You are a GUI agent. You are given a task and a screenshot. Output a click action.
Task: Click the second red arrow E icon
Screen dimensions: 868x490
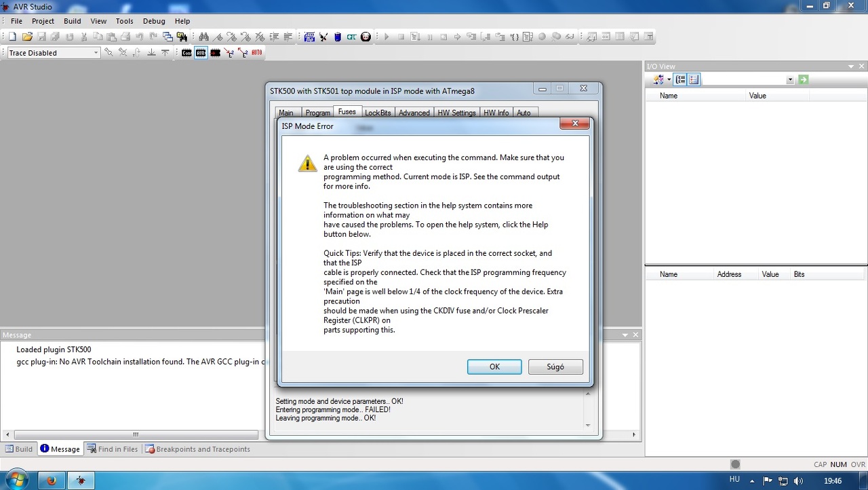(243, 52)
